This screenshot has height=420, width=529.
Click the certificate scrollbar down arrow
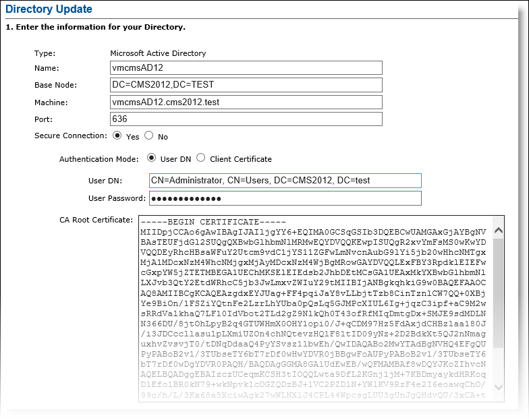pyautogui.click(x=498, y=388)
